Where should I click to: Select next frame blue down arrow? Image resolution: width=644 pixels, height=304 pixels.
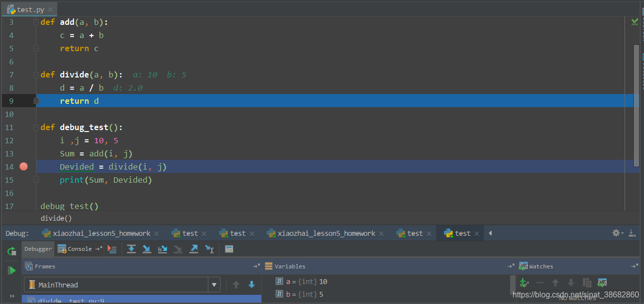pyautogui.click(x=252, y=285)
